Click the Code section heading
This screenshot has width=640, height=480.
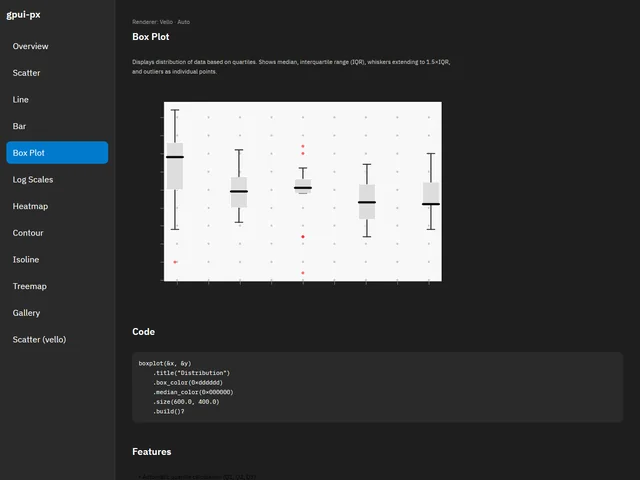(x=143, y=331)
